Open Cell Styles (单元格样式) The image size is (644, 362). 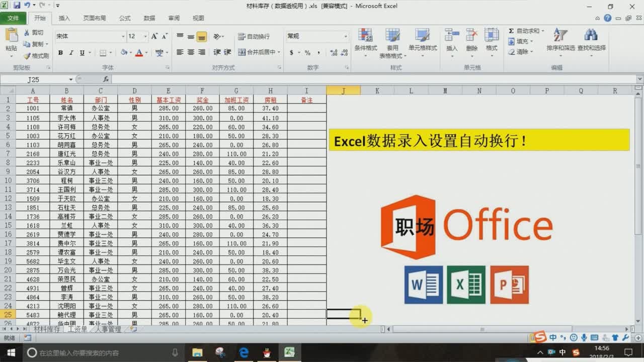tap(423, 42)
